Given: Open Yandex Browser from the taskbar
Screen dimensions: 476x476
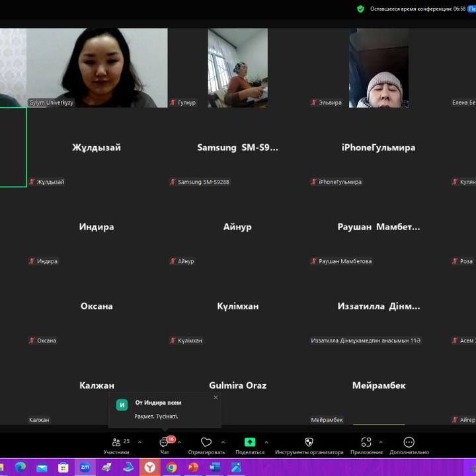Looking at the screenshot, I should (149, 467).
